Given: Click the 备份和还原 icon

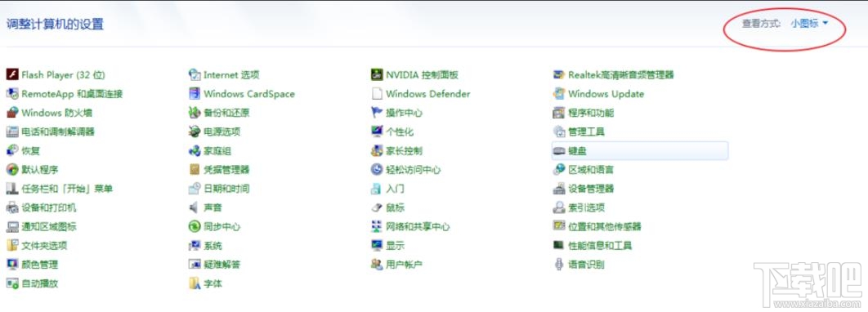Looking at the screenshot, I should pyautogui.click(x=195, y=113).
